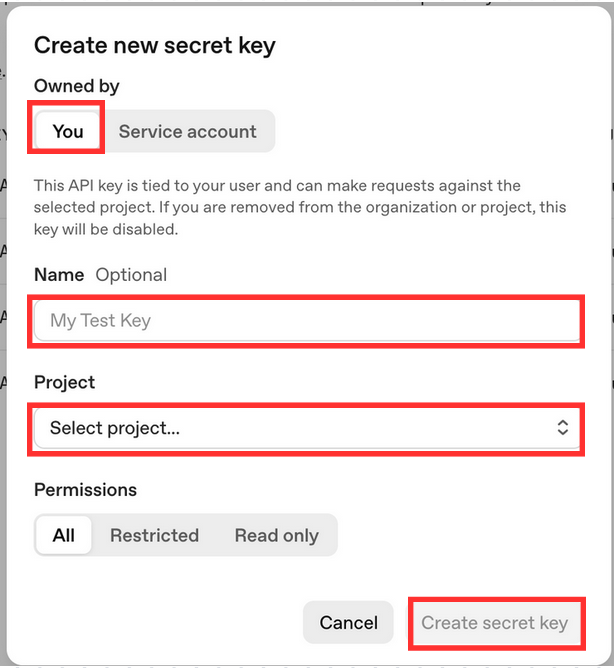614x668 pixels.
Task: Set permissions to Restricted
Action: pyautogui.click(x=154, y=535)
